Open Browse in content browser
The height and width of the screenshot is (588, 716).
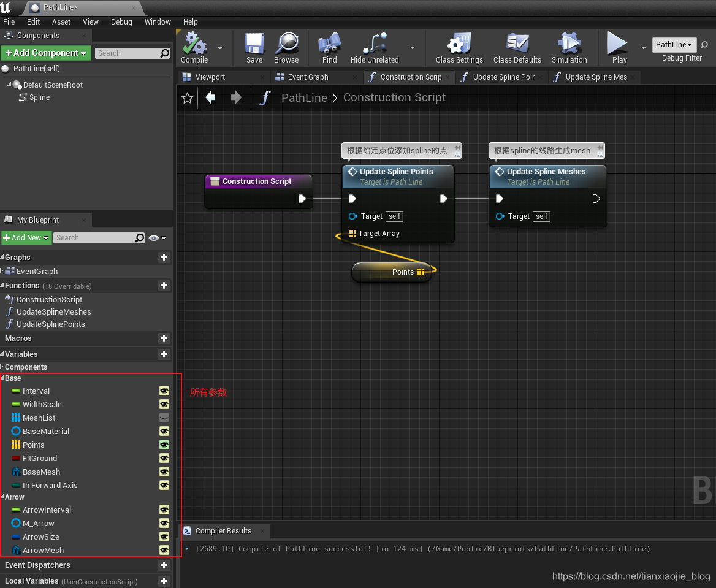(286, 44)
